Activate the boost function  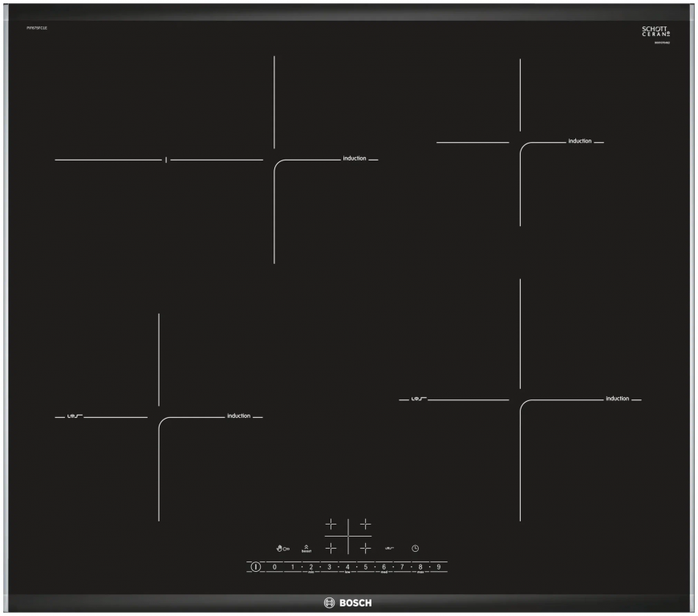pyautogui.click(x=306, y=549)
